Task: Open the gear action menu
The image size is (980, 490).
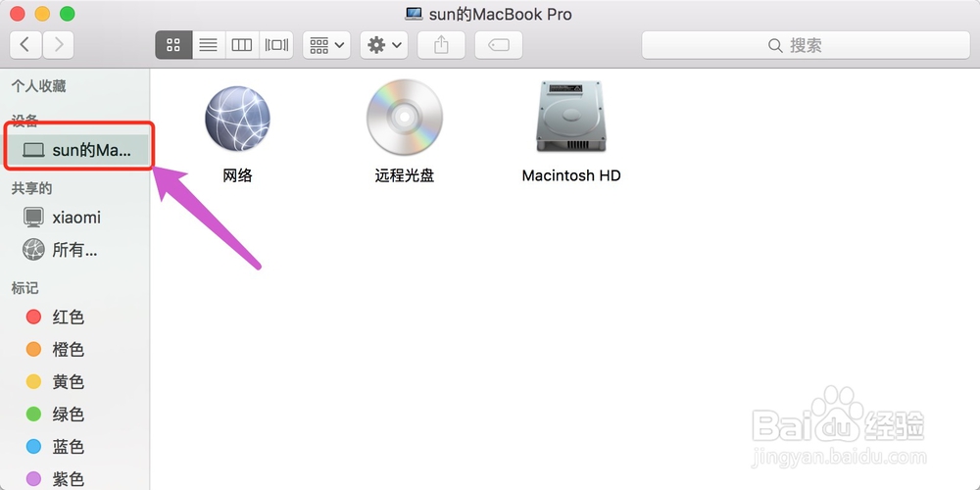Action: (x=384, y=45)
